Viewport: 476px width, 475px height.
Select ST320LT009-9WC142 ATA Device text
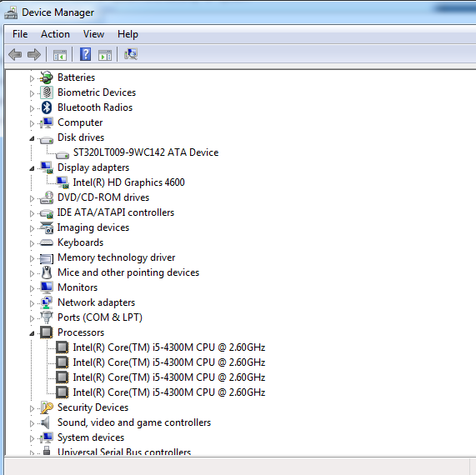(x=146, y=152)
